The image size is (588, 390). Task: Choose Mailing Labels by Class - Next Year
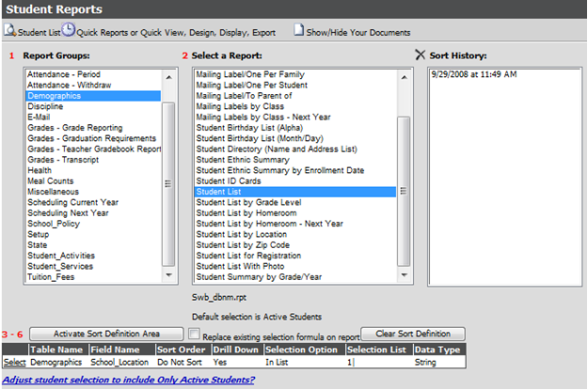click(295, 117)
